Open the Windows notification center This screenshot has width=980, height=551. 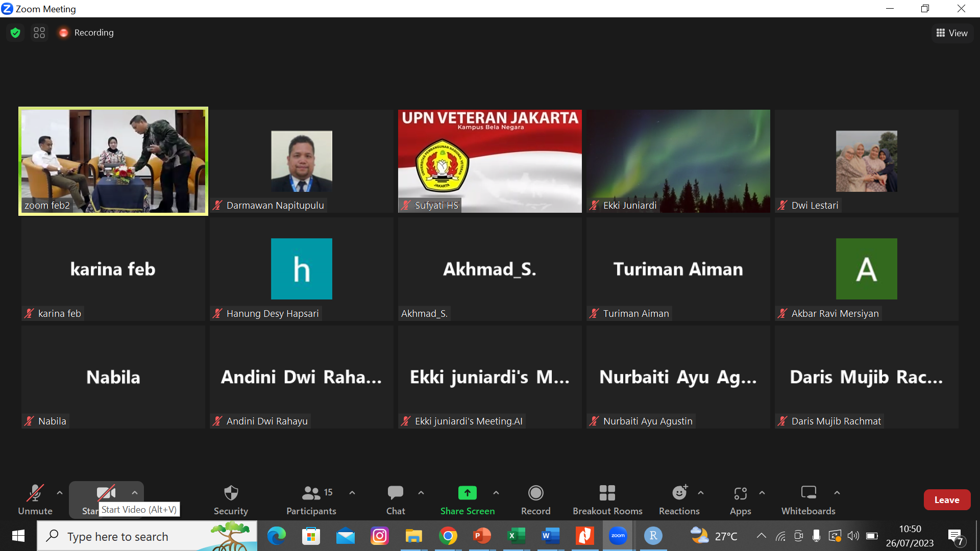point(955,536)
